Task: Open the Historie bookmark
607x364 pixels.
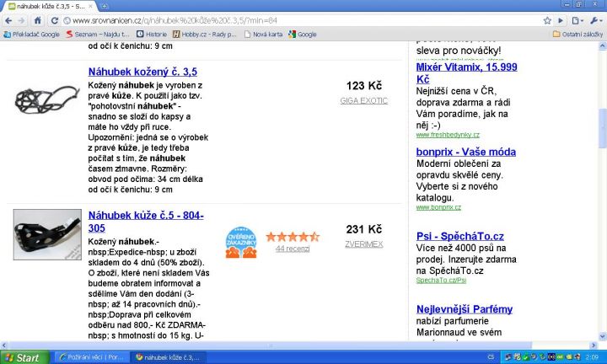Action: coord(152,35)
